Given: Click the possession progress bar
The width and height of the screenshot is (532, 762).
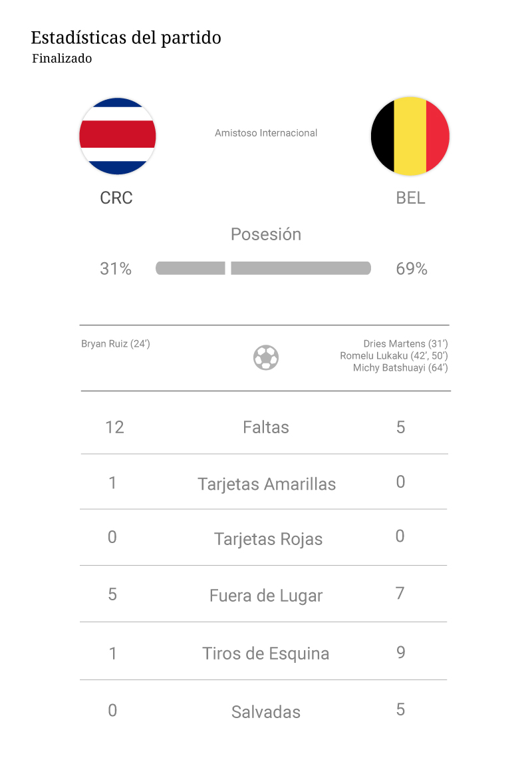Looking at the screenshot, I should click(x=263, y=268).
